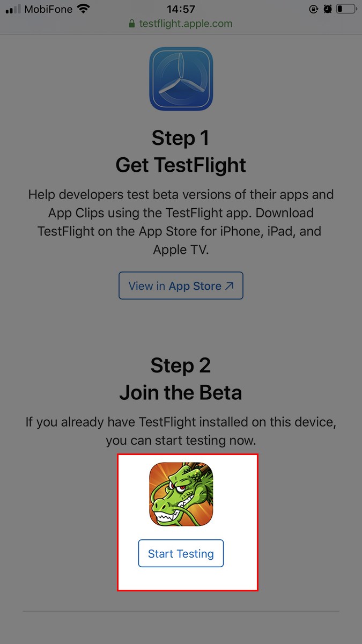Tap the testflight.apple.com address field
This screenshot has width=362, height=644.
186,24
